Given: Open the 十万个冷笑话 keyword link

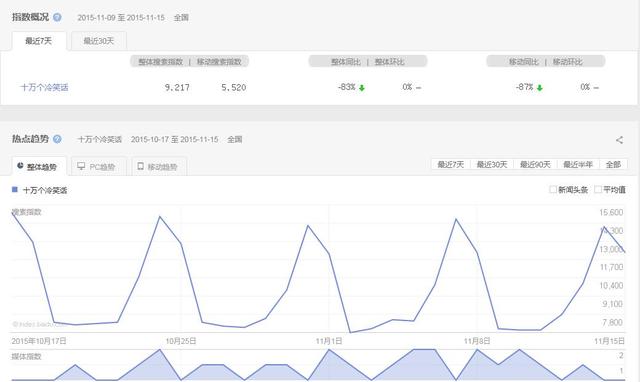Looking at the screenshot, I should [44, 87].
